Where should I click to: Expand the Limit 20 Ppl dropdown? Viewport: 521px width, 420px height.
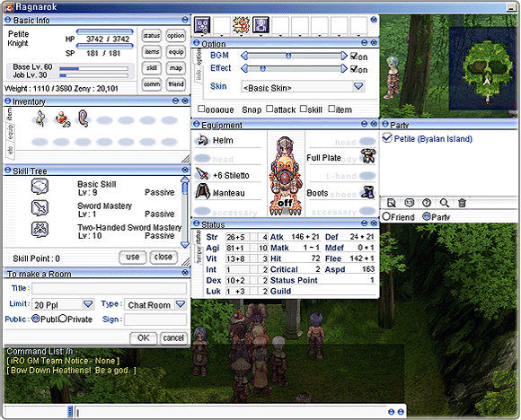(88, 304)
